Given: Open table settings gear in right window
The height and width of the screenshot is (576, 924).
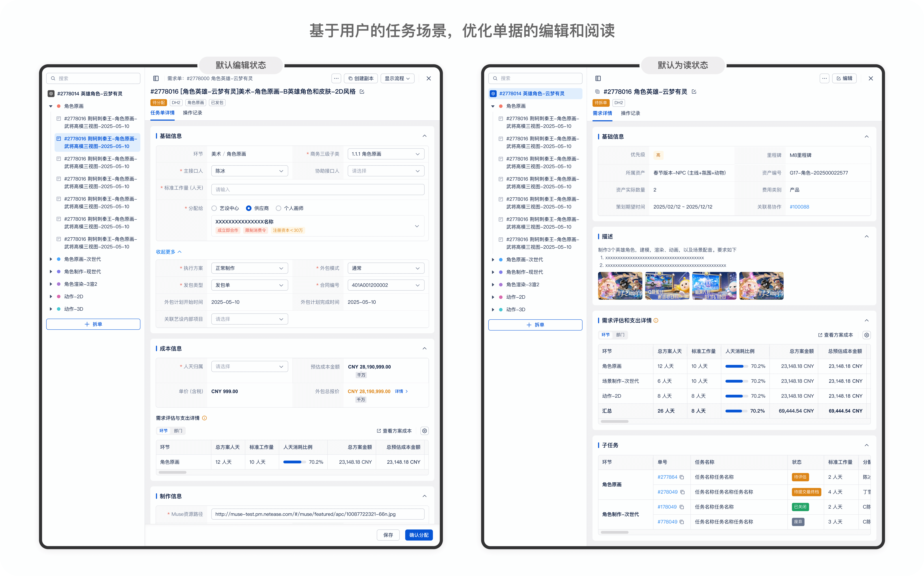Looking at the screenshot, I should 866,335.
